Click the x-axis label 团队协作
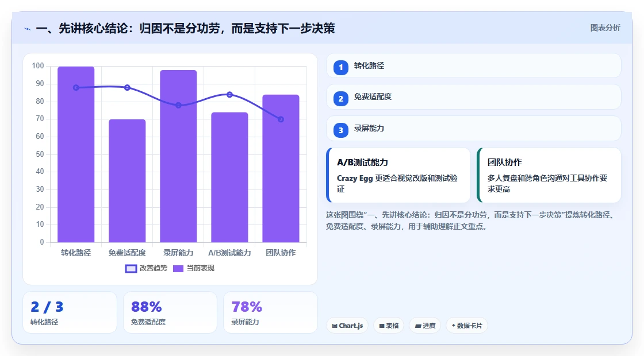This screenshot has width=644, height=356. (x=281, y=253)
